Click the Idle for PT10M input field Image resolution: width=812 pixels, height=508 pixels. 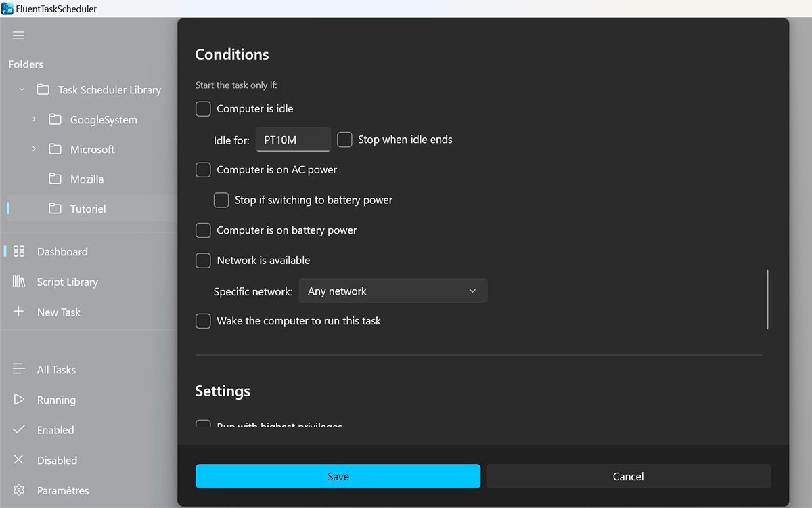coord(292,139)
